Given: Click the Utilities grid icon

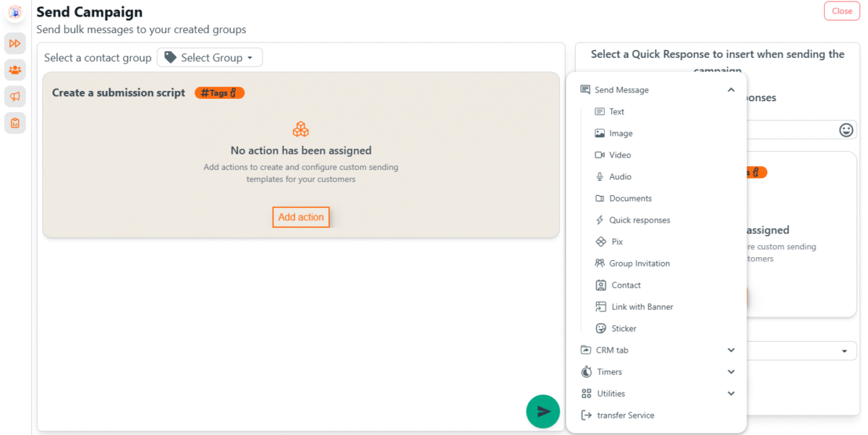Looking at the screenshot, I should click(x=586, y=394).
